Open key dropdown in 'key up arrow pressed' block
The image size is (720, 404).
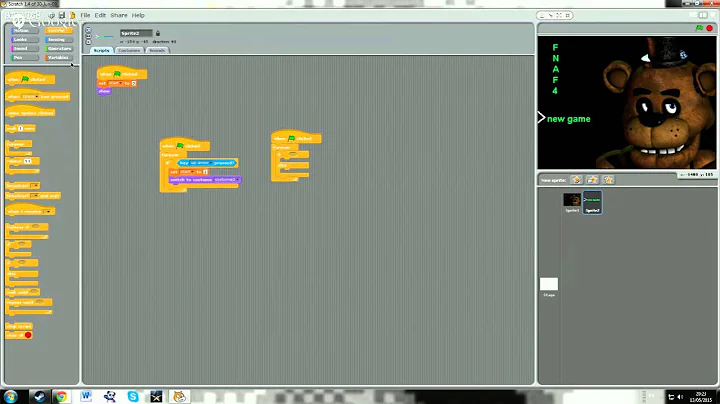[x=201, y=163]
